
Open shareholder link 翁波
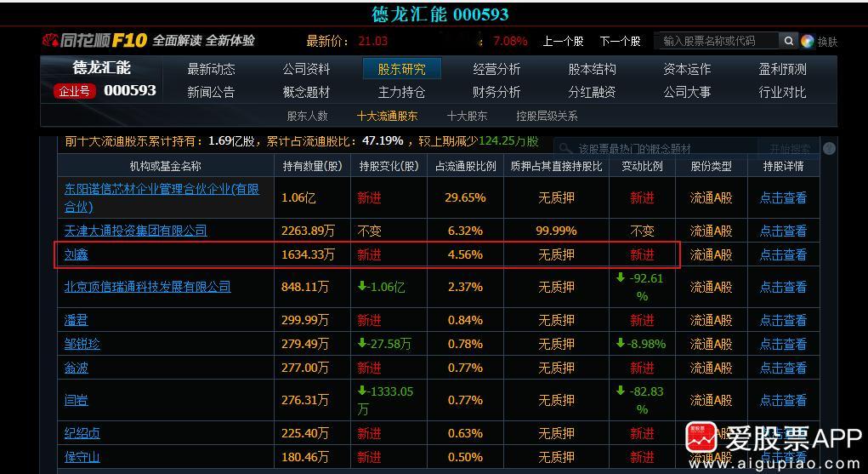click(76, 368)
